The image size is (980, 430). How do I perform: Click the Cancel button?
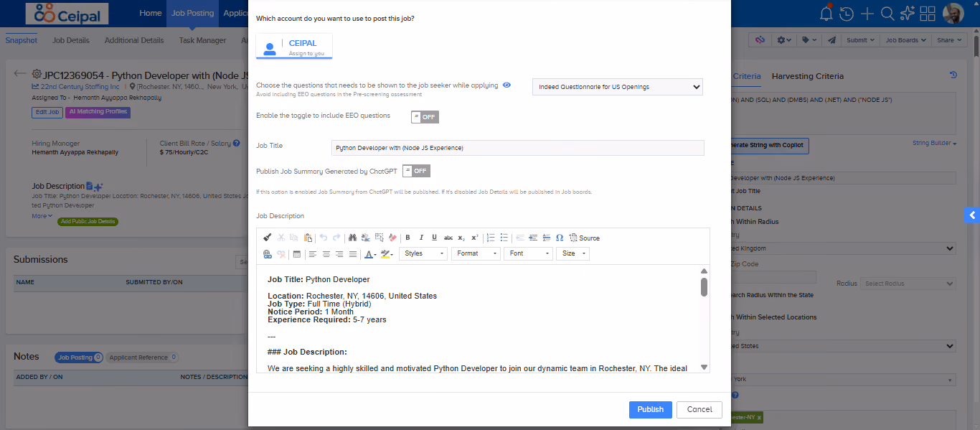tap(699, 409)
